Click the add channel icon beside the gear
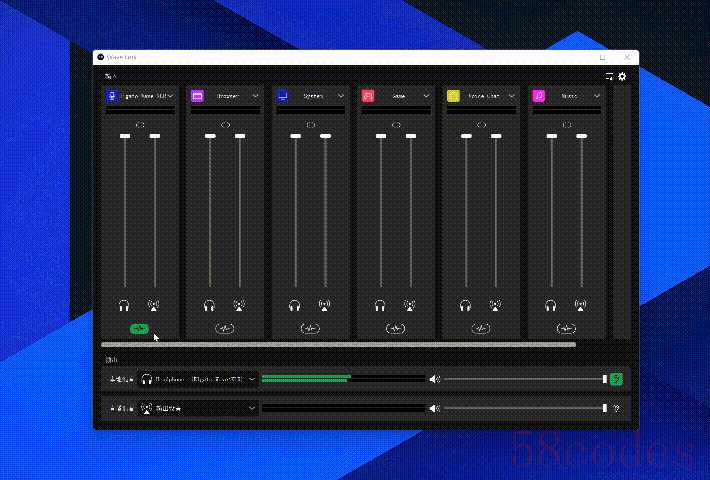The image size is (710, 480). (609, 77)
